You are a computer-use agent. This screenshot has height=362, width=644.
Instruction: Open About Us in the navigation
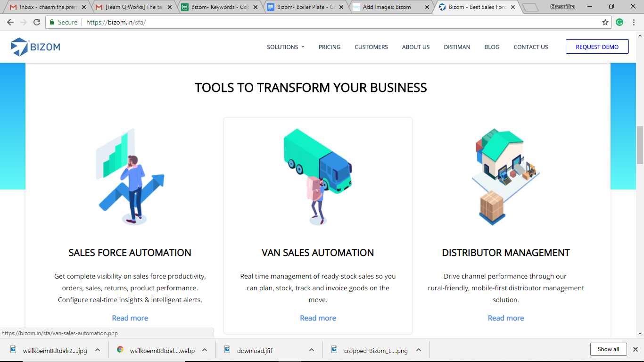416,47
